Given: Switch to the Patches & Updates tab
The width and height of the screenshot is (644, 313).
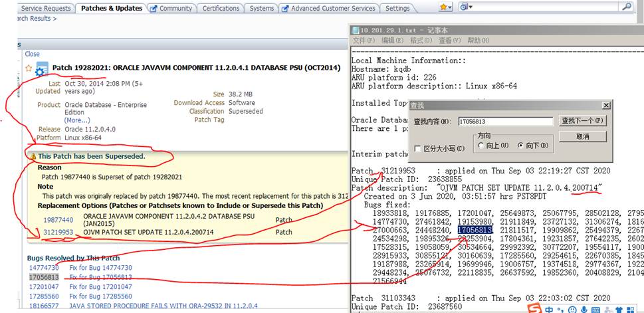Looking at the screenshot, I should pyautogui.click(x=111, y=8).
